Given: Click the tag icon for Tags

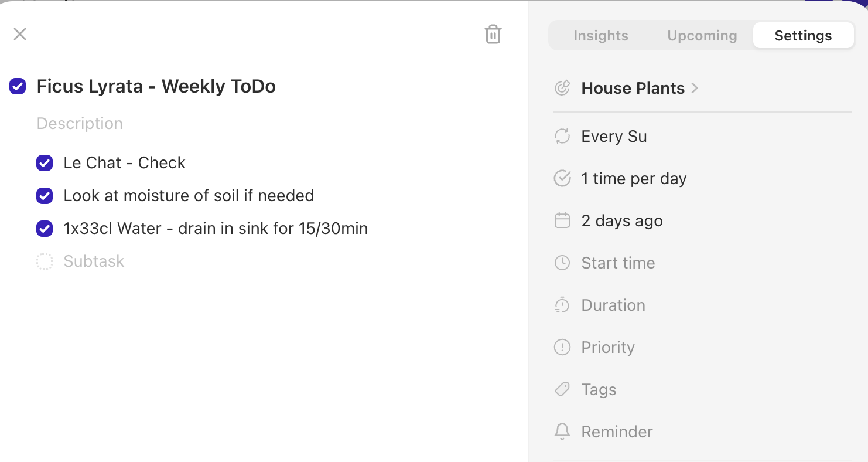Looking at the screenshot, I should click(562, 390).
